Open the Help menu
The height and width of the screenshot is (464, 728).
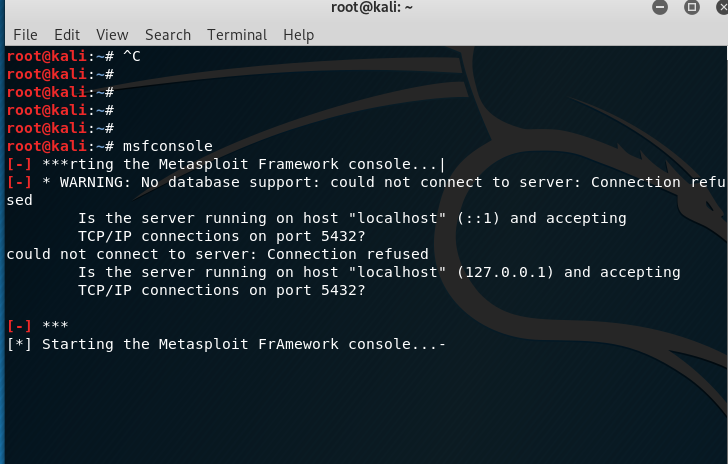(x=298, y=34)
